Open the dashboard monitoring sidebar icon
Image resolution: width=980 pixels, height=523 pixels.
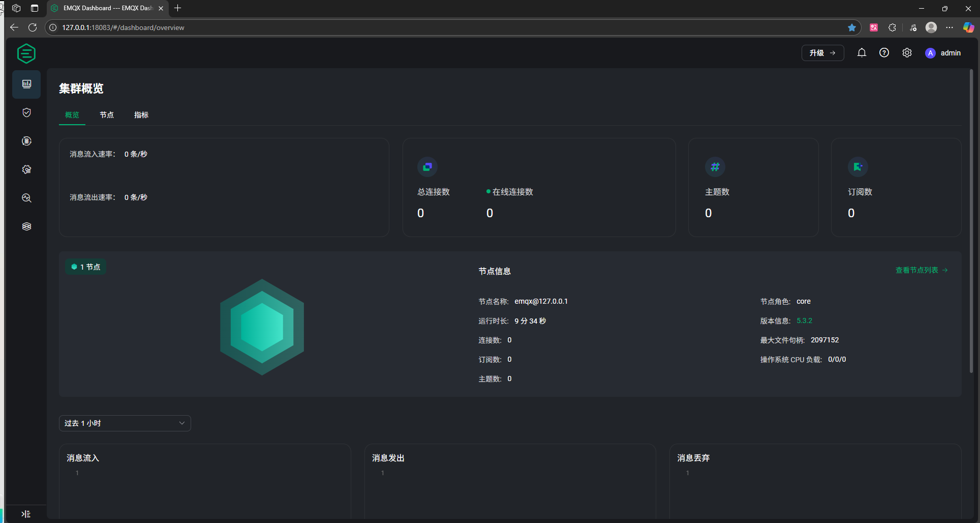[x=26, y=84]
